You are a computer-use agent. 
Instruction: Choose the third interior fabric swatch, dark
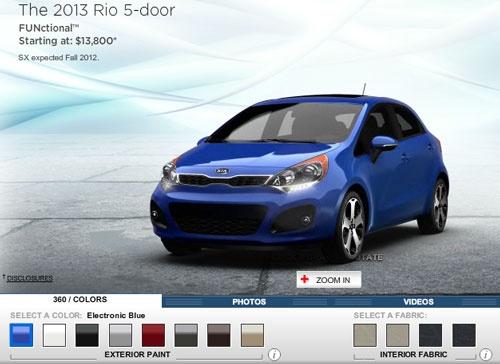point(431,335)
